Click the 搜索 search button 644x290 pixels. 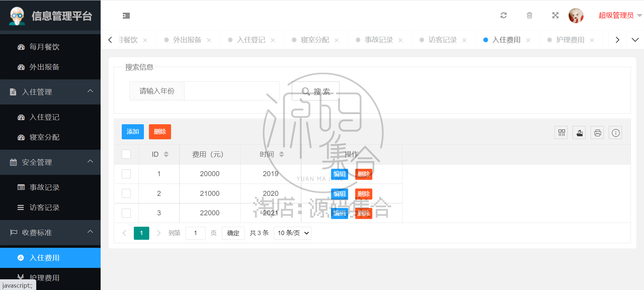tap(316, 91)
